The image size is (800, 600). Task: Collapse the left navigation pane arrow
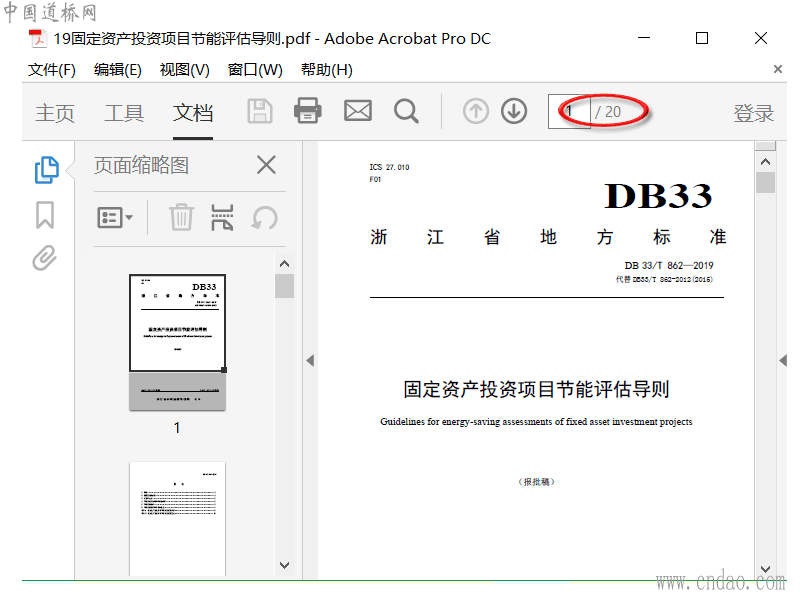[x=310, y=360]
